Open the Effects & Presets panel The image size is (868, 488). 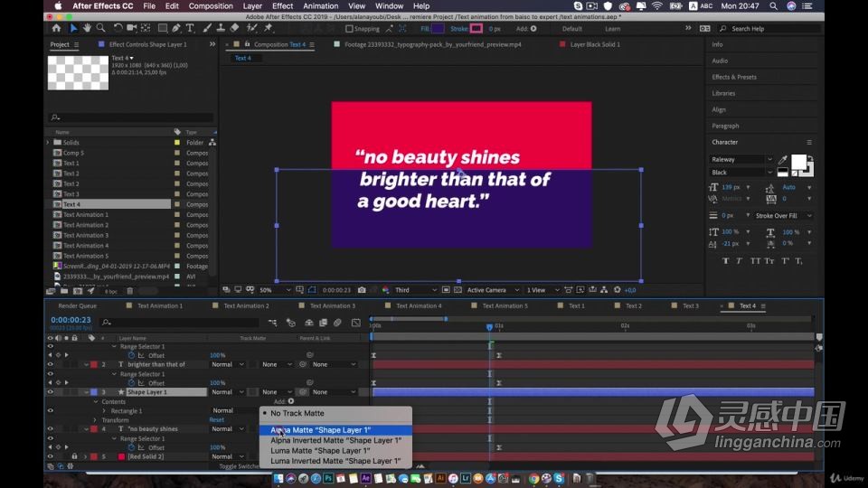pos(734,77)
